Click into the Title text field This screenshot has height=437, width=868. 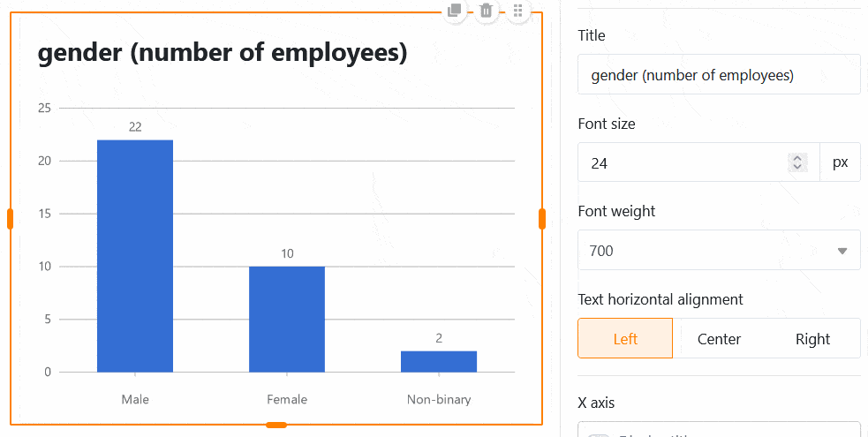tap(719, 75)
